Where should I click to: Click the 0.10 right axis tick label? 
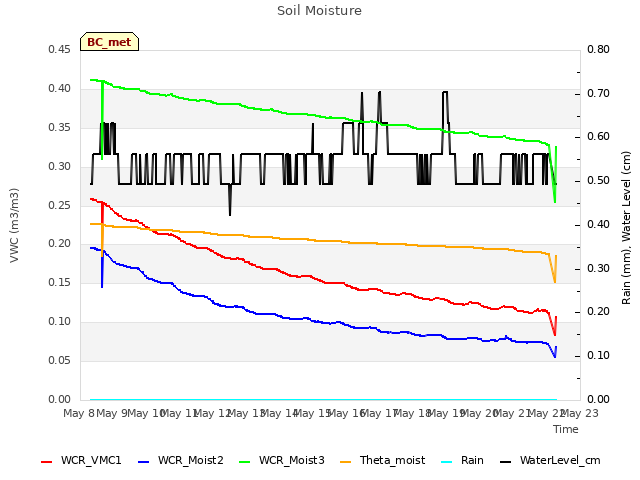tap(598, 356)
